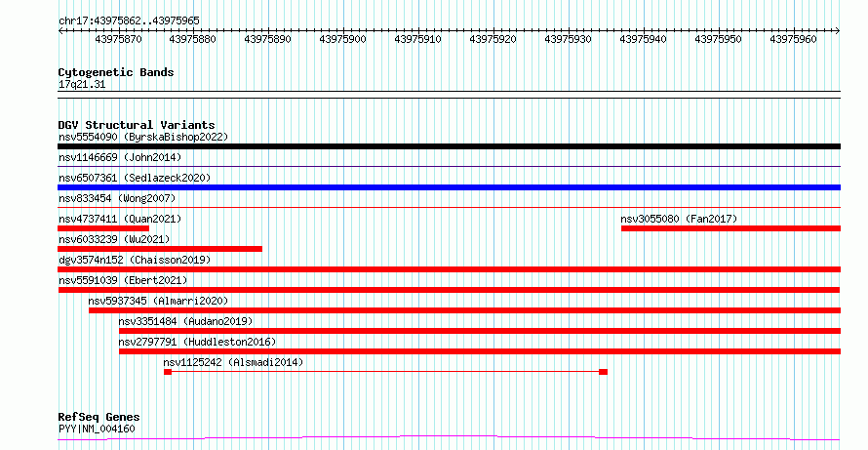
Task: Click the connecting line of nsv1125242
Action: [385, 372]
